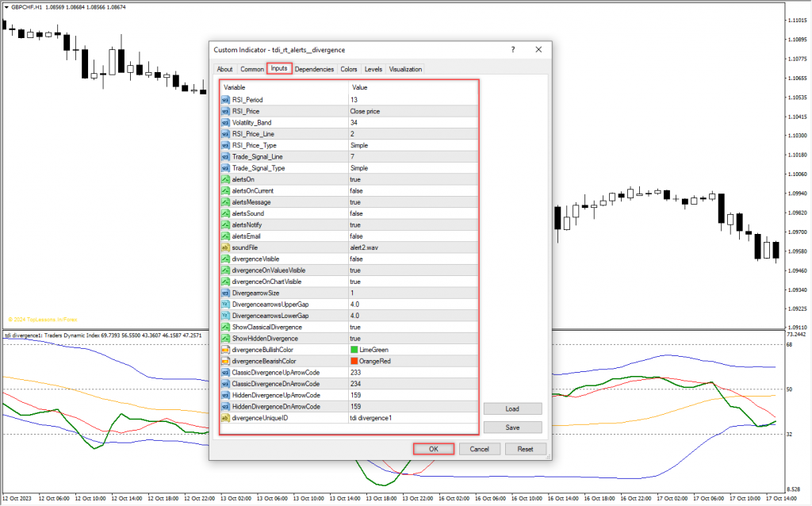Open the Visualization tab
812x506 pixels.
tap(405, 69)
